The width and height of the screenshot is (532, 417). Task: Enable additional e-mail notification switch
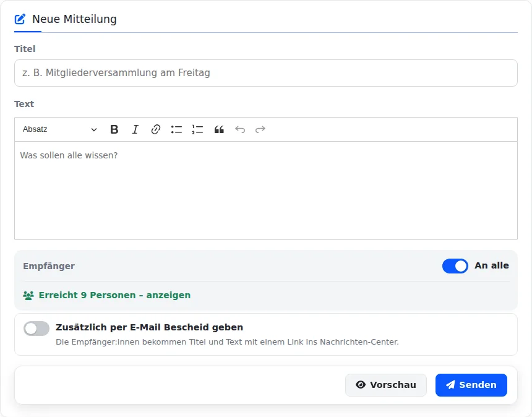point(36,328)
